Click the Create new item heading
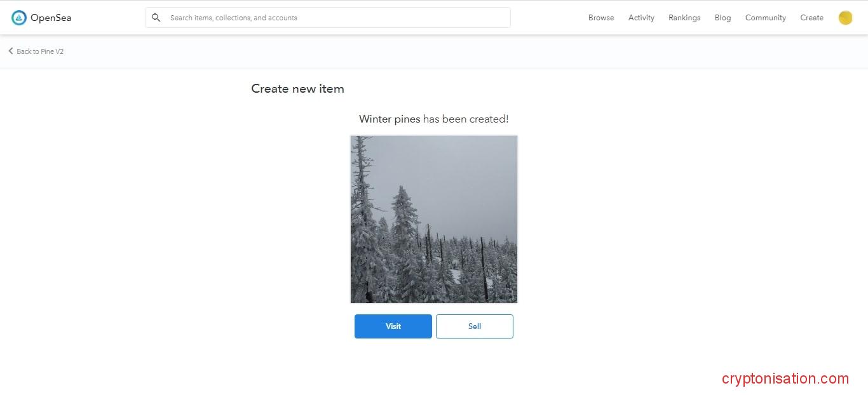868x395 pixels. [x=297, y=89]
